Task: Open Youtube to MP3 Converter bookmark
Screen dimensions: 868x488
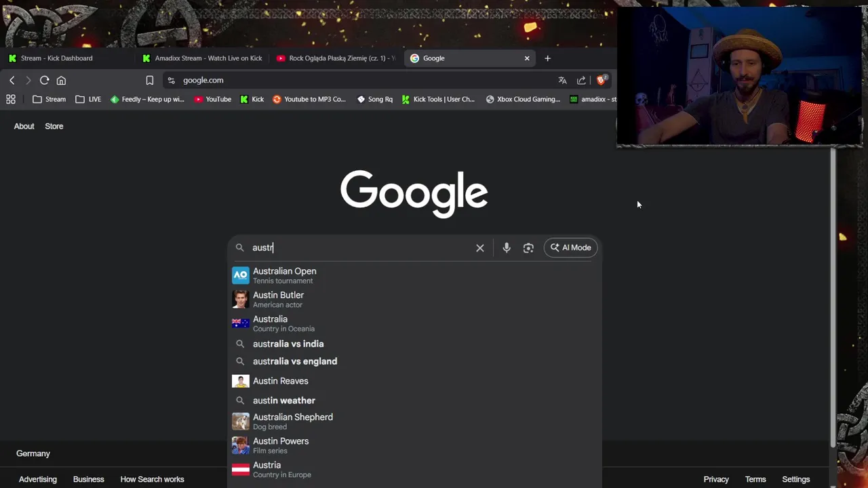Action: click(309, 99)
